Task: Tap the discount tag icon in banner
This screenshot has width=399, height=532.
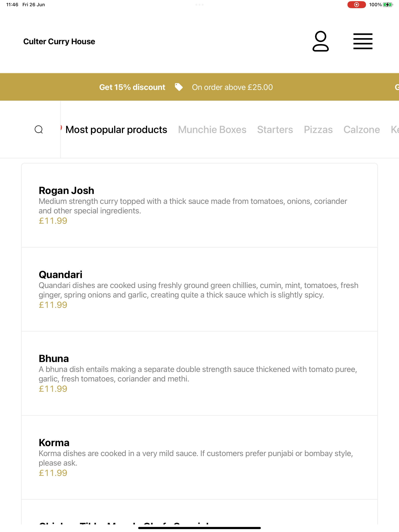Action: 179,87
